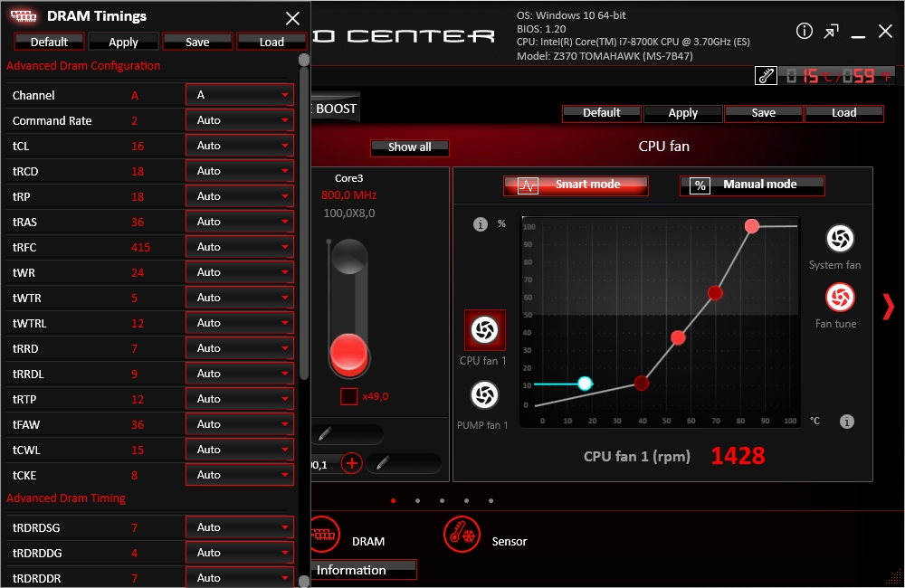The image size is (905, 588).
Task: Open the tCWL dropdown
Action: click(x=240, y=450)
